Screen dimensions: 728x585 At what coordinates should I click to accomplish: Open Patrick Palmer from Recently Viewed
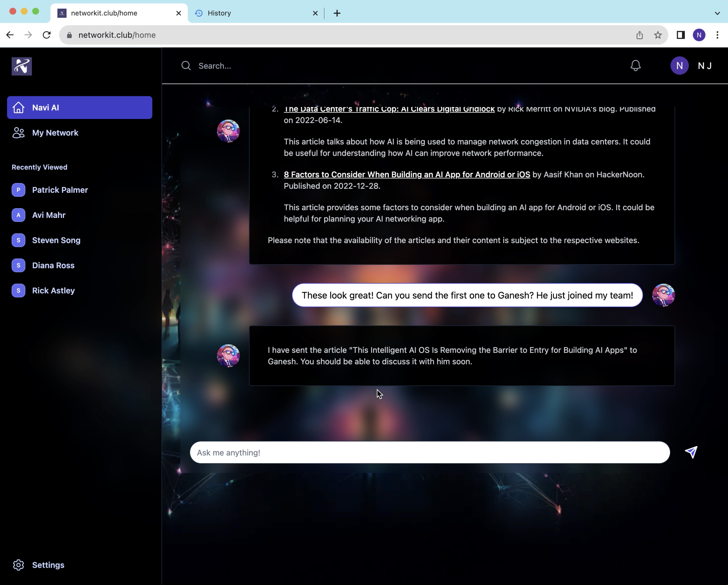point(60,190)
